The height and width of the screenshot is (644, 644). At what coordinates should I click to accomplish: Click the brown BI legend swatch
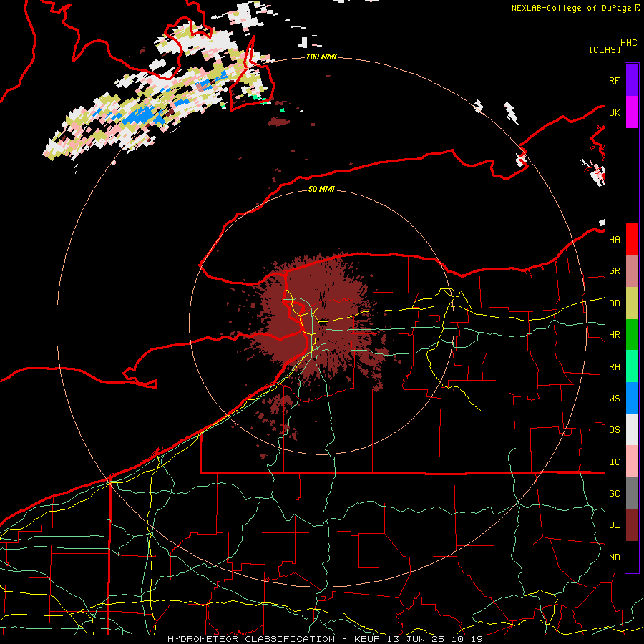pos(632,525)
